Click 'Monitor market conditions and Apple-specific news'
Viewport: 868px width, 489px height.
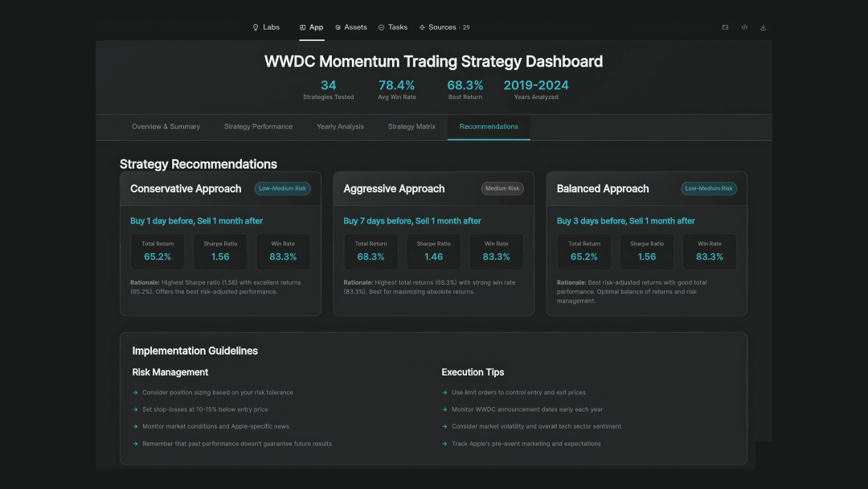tap(215, 426)
